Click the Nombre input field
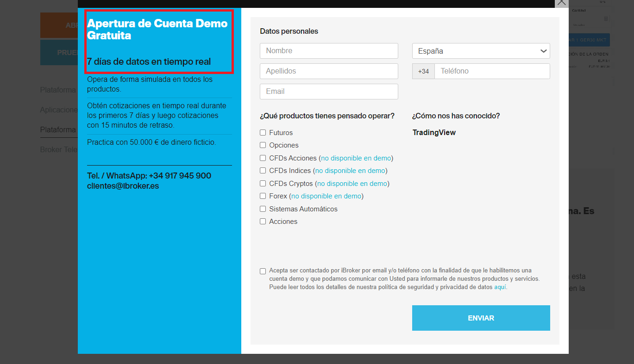634x364 pixels. (329, 51)
